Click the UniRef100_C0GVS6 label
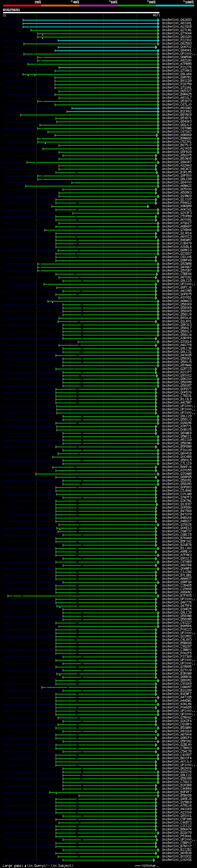The width and height of the screenshot is (197, 868). click(177, 860)
